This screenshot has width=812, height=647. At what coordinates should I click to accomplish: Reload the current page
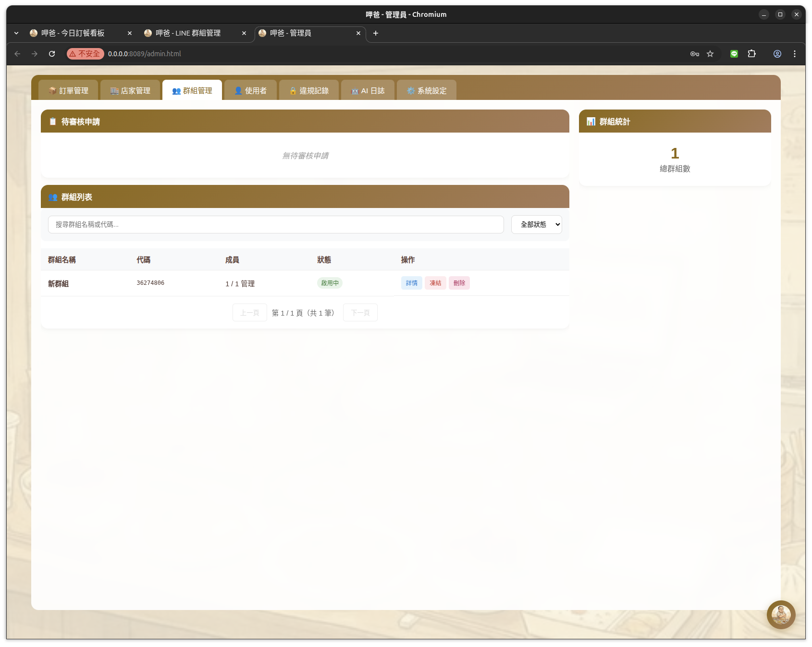(x=52, y=54)
